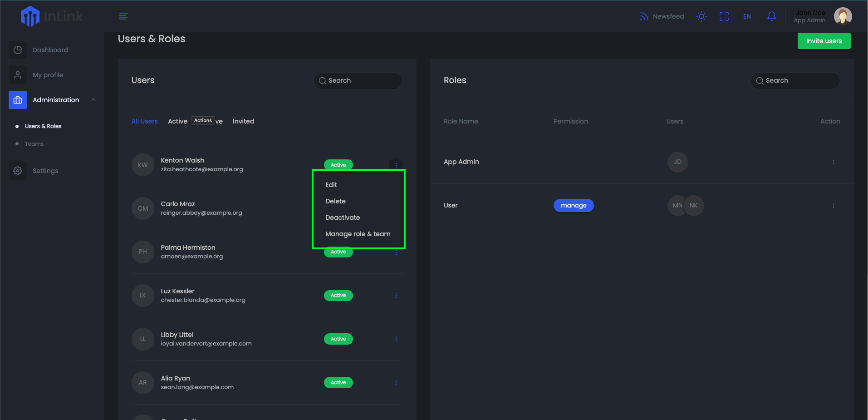Open notifications via the bell icon
The height and width of the screenshot is (420, 868).
tap(771, 16)
